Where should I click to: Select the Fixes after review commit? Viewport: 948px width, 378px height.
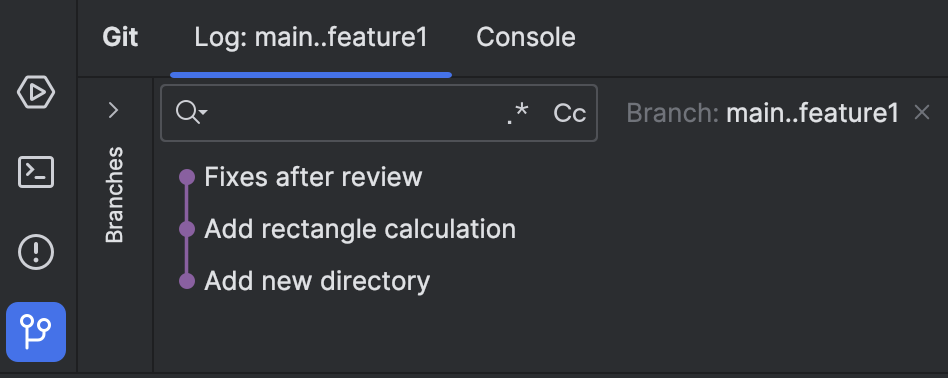click(x=313, y=177)
